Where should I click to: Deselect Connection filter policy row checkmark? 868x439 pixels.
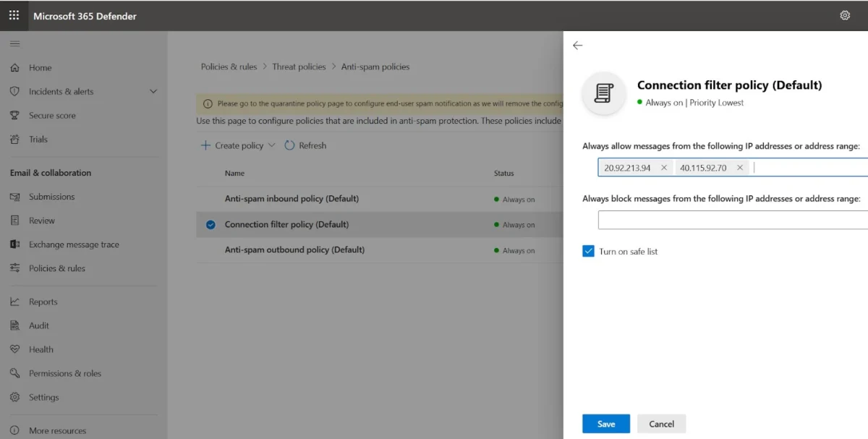[x=210, y=225]
